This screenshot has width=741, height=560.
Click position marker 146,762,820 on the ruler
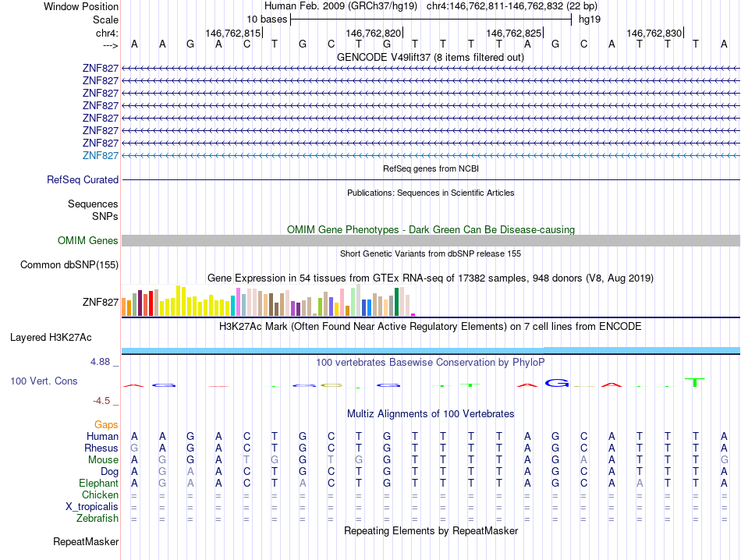point(374,33)
